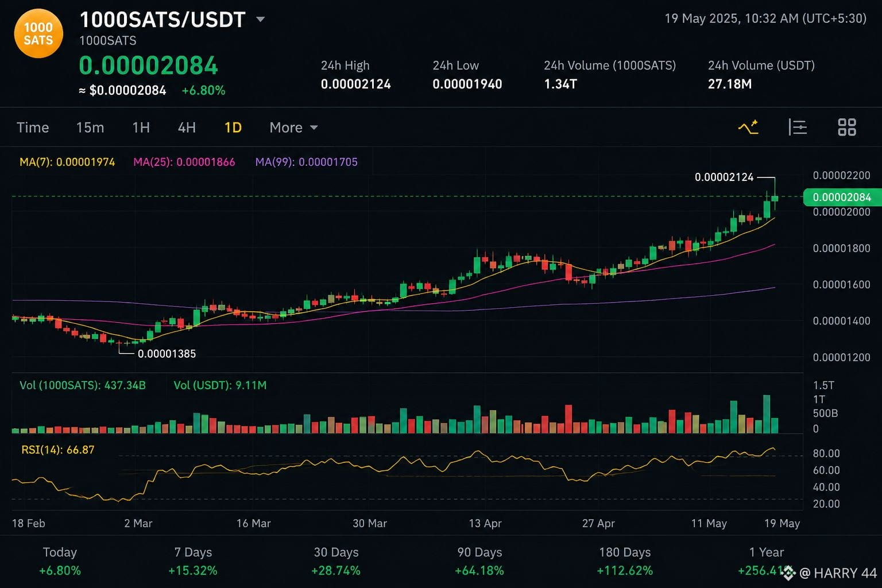Click the RSI(14): 66.87 label
The height and width of the screenshot is (588, 882).
click(x=58, y=450)
